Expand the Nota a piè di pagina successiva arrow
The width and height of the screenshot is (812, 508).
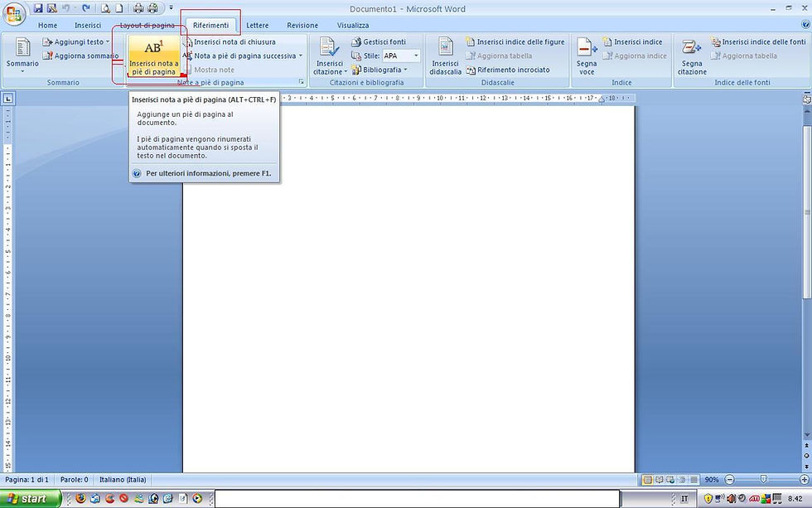(300, 56)
